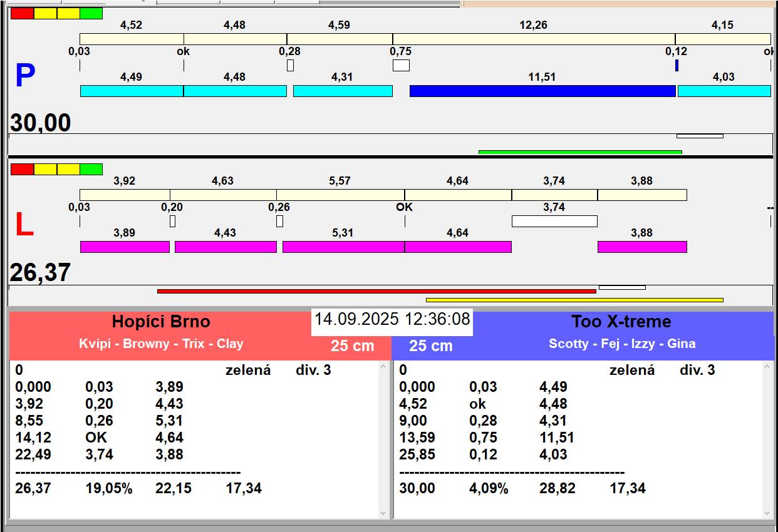
Task: Click the yellow progress bar under lane L
Action: pyautogui.click(x=574, y=300)
